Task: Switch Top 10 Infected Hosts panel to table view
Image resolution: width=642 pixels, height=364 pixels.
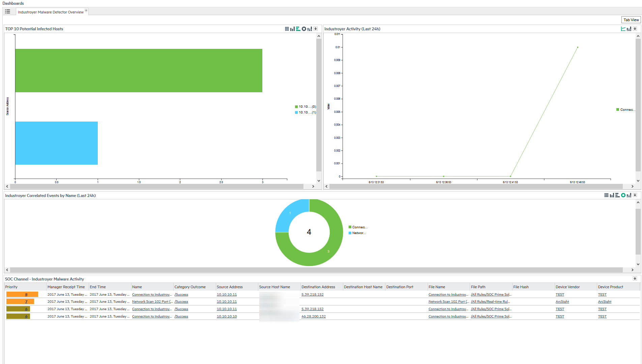Action: 287,29
